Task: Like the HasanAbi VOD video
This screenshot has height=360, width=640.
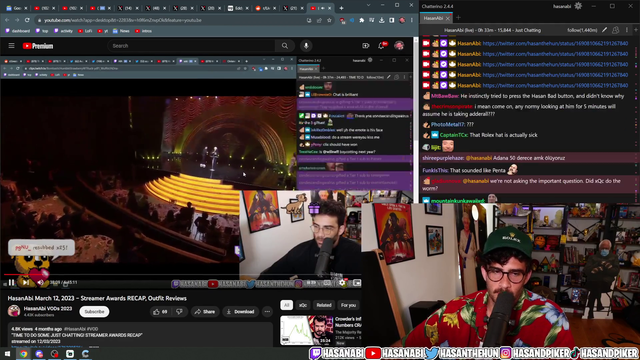Action: (160, 311)
